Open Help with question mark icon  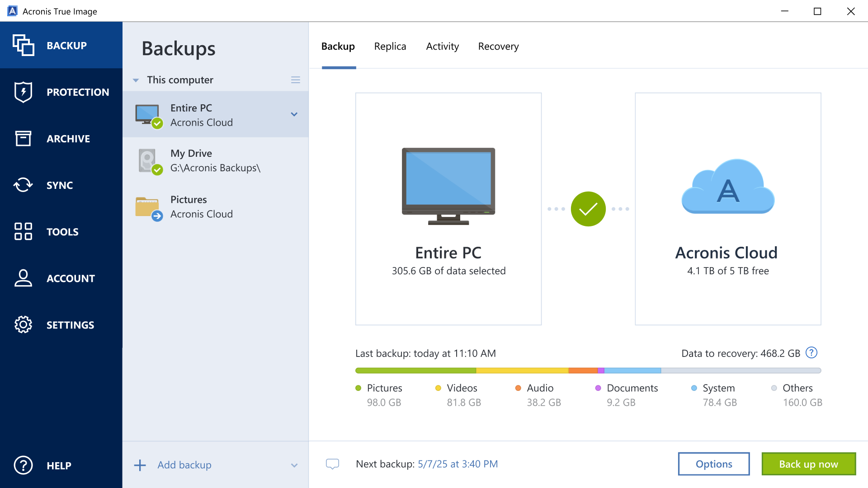[x=23, y=465]
